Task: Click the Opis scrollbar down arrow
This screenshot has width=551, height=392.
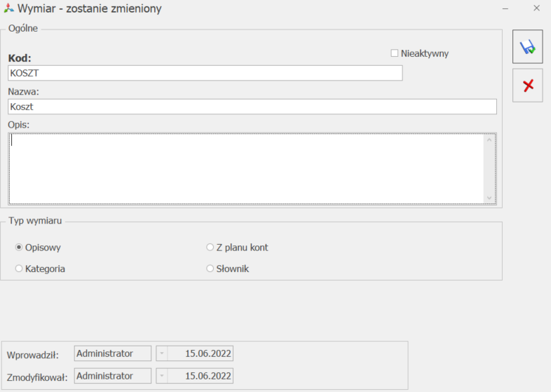Action: (489, 198)
